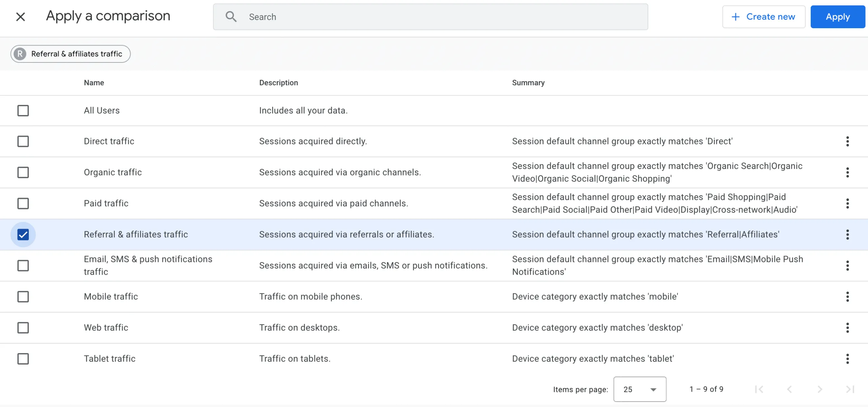Close the Apply a comparison panel
The height and width of the screenshot is (407, 868).
point(20,17)
